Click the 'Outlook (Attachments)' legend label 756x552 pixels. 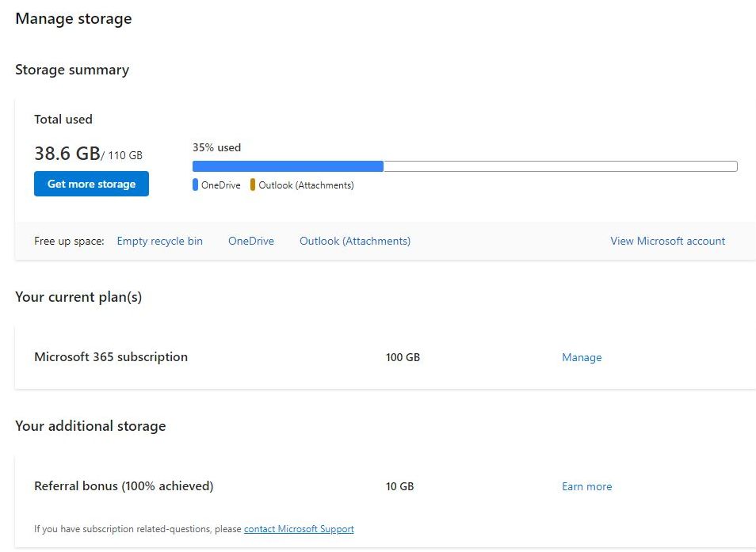point(306,185)
